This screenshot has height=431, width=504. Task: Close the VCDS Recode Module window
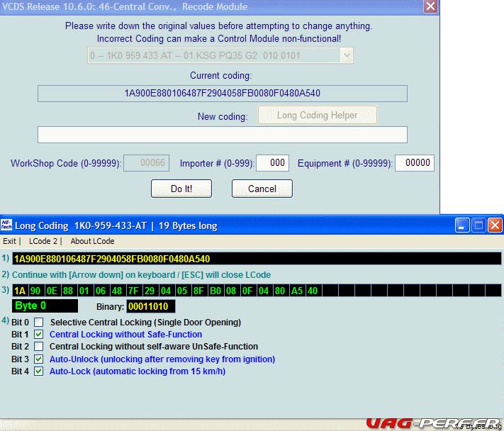(430, 6)
